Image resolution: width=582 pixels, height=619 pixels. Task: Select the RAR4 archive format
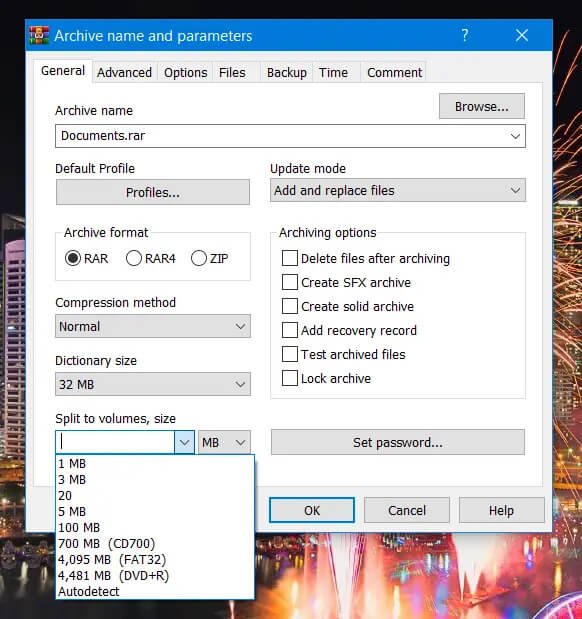(133, 258)
